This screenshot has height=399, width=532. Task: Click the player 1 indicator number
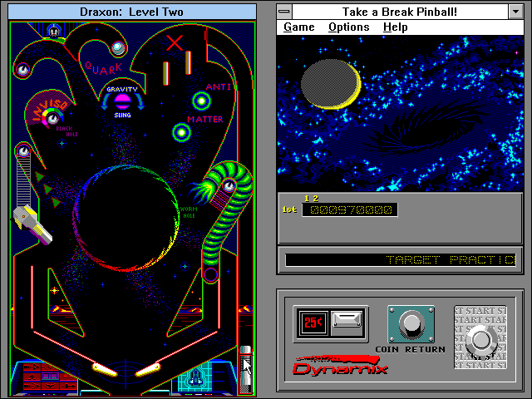307,199
